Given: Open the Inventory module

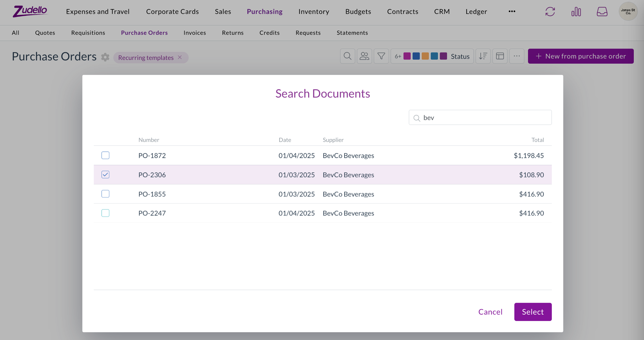Looking at the screenshot, I should point(314,12).
